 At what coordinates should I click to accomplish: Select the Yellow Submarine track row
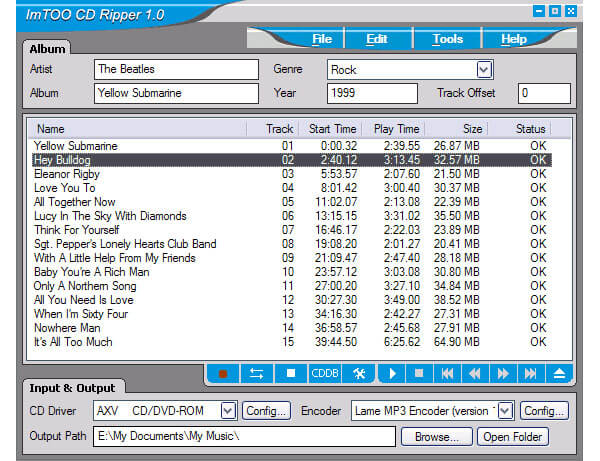point(292,146)
